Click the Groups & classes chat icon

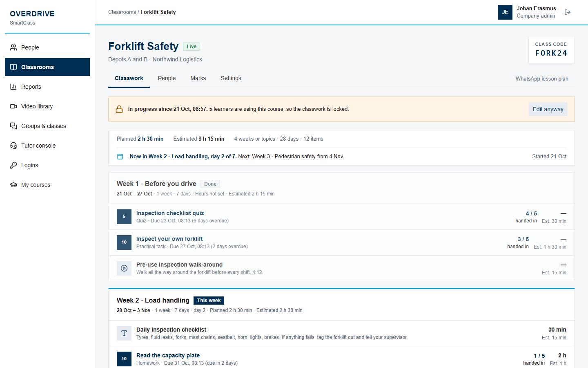click(x=13, y=126)
